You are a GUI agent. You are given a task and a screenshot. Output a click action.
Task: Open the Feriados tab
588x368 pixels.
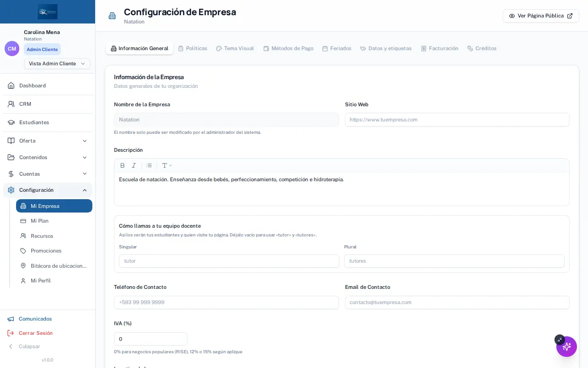point(337,48)
